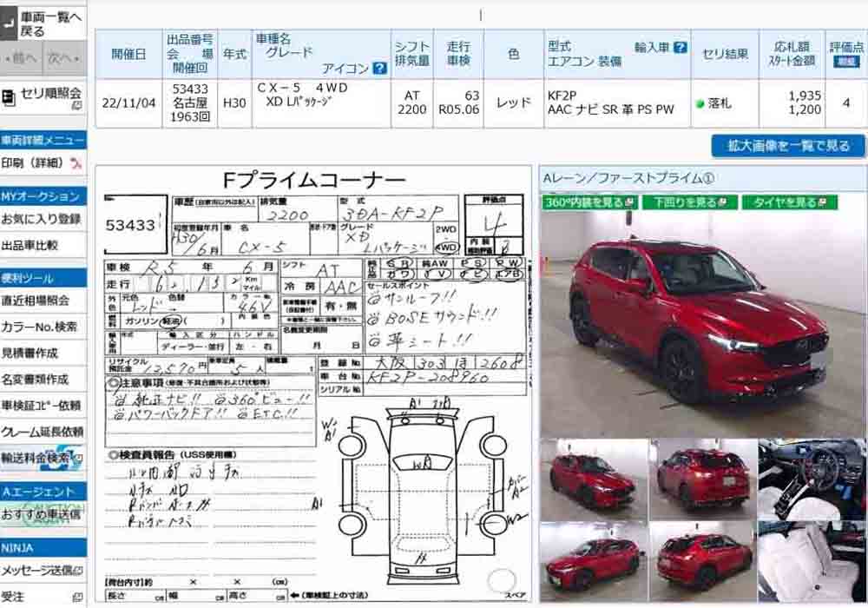Click the AT 2200 shift cell
The height and width of the screenshot is (608, 868).
point(411,103)
